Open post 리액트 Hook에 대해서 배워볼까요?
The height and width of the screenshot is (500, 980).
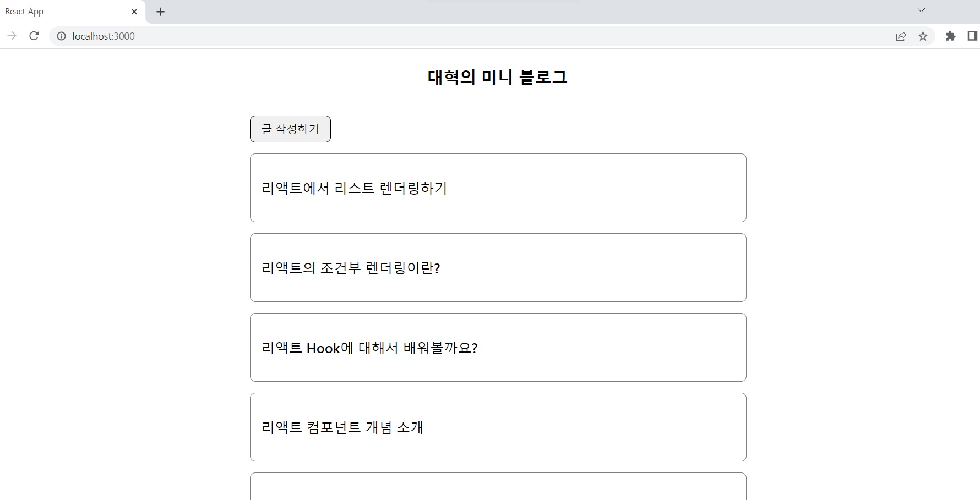coord(498,348)
